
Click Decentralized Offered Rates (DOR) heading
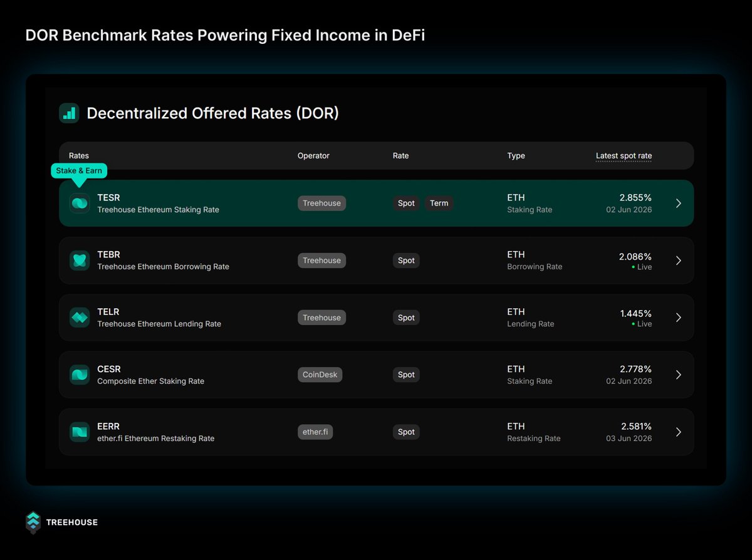point(212,113)
